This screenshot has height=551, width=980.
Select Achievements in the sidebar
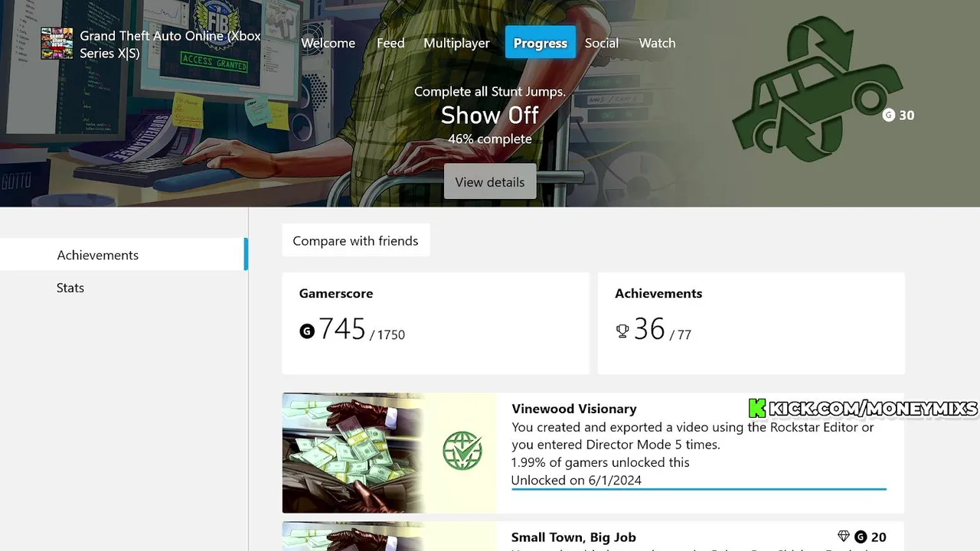[124, 255]
